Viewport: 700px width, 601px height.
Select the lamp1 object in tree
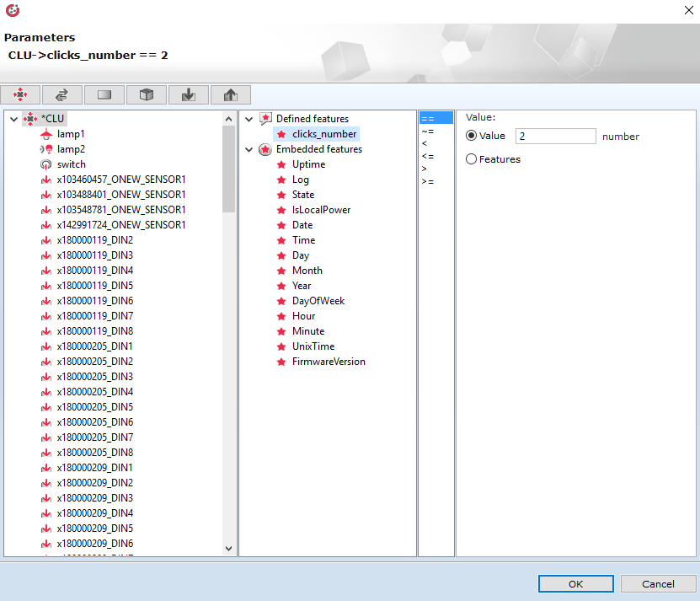71,134
